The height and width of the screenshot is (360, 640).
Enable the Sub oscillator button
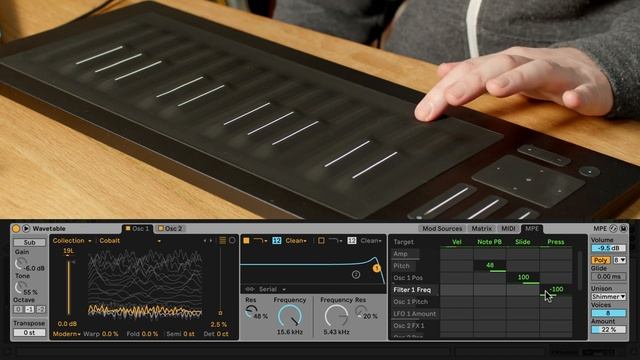(29, 242)
